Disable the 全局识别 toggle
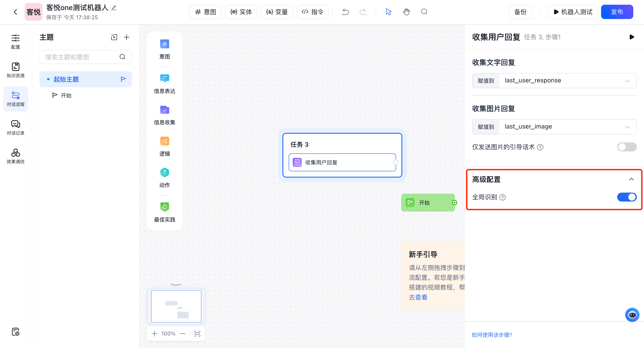Image resolution: width=644 pixels, height=348 pixels. tap(627, 197)
